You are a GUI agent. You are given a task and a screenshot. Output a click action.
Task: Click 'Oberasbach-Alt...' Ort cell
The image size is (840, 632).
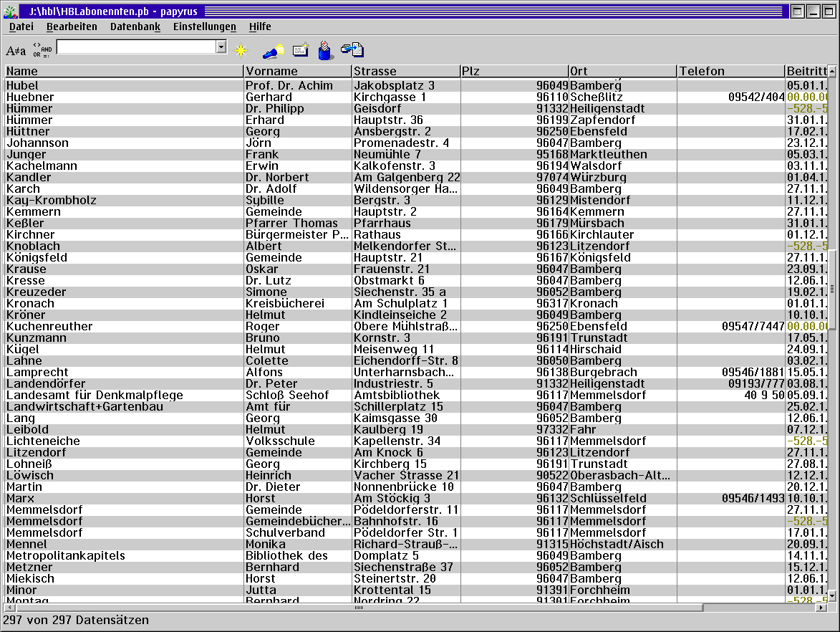click(622, 476)
